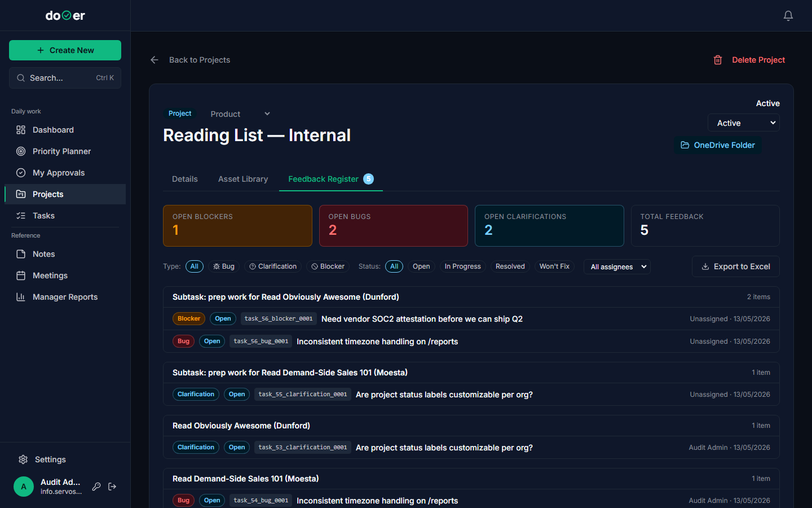Screen dimensions: 812x508
Task: Filter type by Blocker
Action: coord(328,266)
